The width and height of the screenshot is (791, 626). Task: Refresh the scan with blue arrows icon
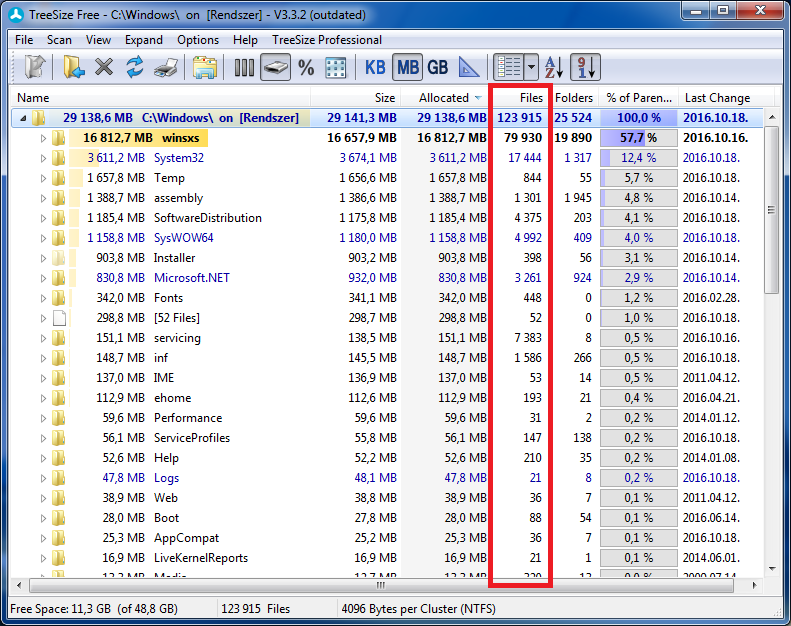pos(135,67)
